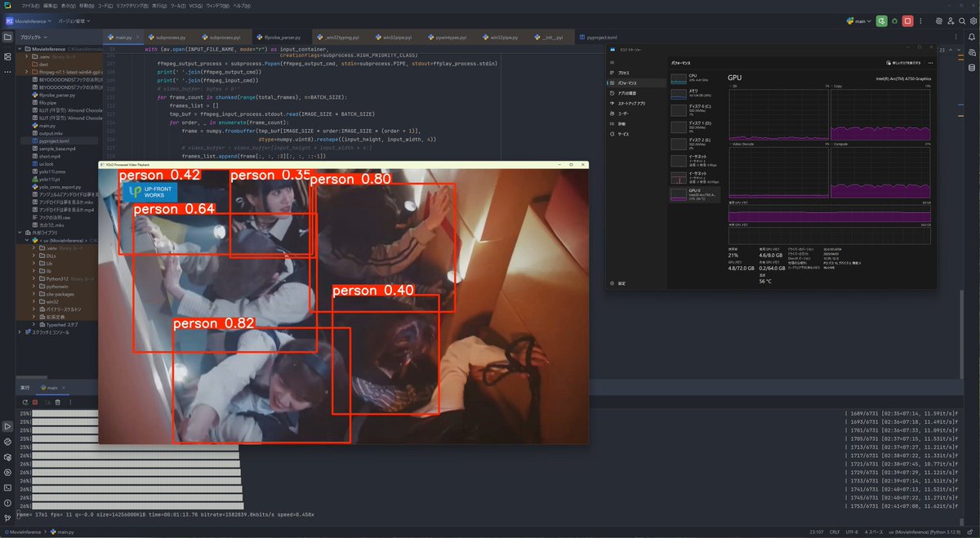Expand Scratches and Consoles node
The height and width of the screenshot is (538, 980).
(x=20, y=332)
